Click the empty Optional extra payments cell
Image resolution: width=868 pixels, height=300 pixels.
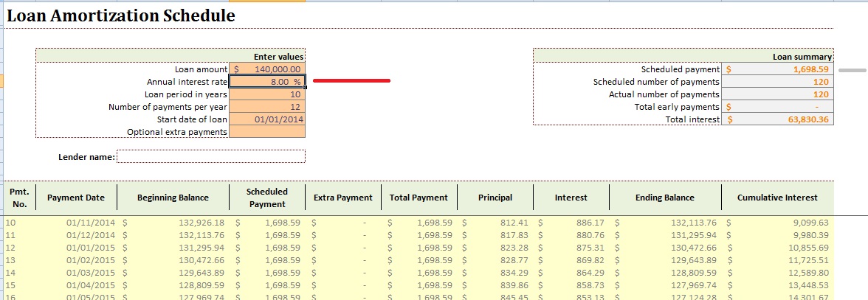click(267, 132)
